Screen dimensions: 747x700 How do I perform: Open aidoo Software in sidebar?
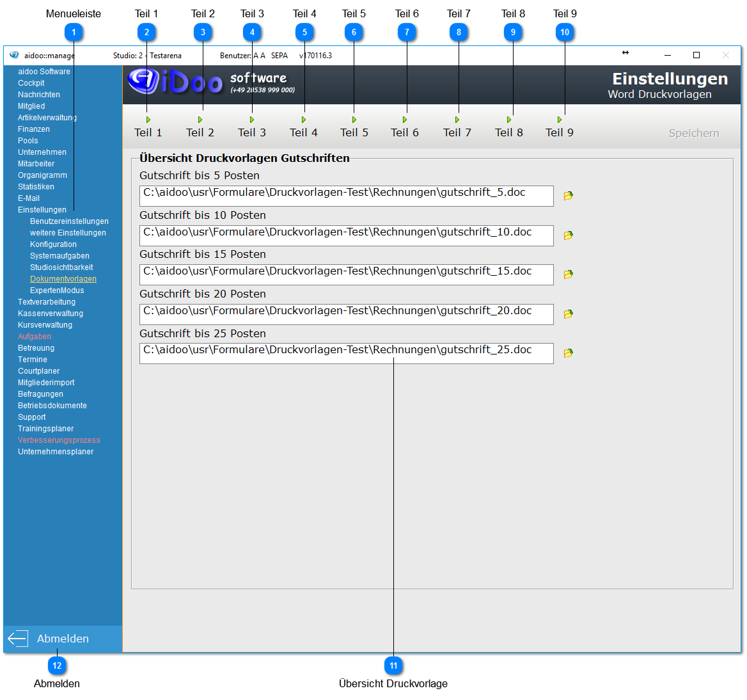(x=44, y=72)
